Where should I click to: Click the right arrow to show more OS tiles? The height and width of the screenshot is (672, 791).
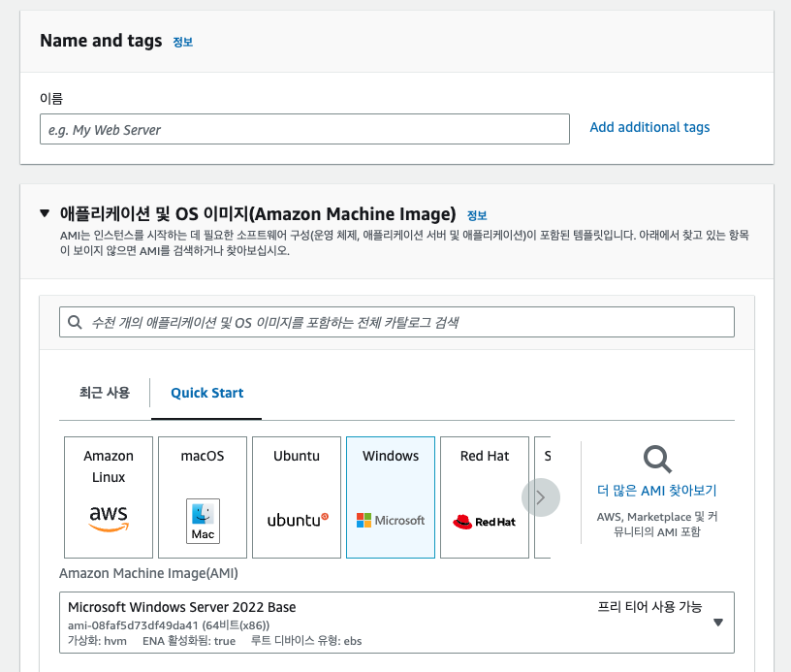(541, 497)
